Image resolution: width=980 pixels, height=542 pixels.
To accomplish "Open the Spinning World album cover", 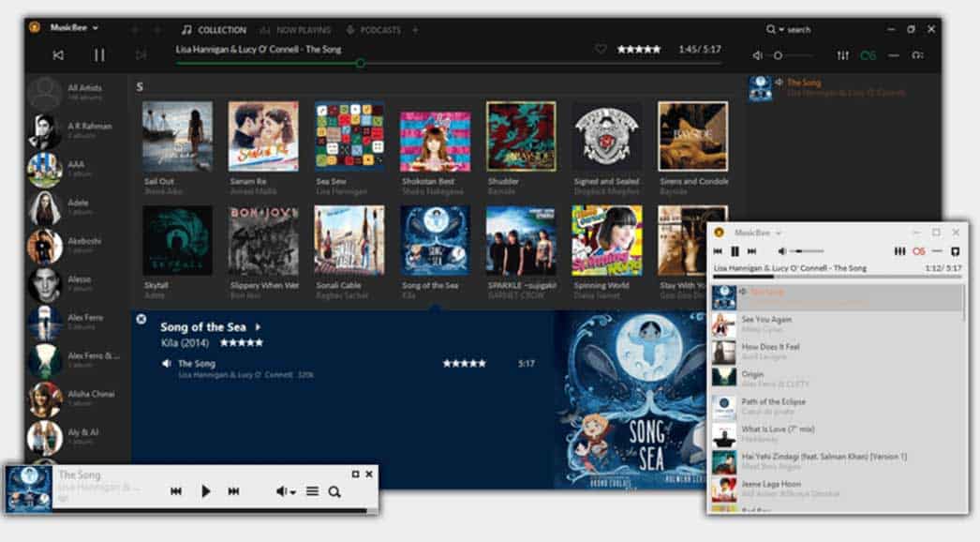I will [607, 240].
